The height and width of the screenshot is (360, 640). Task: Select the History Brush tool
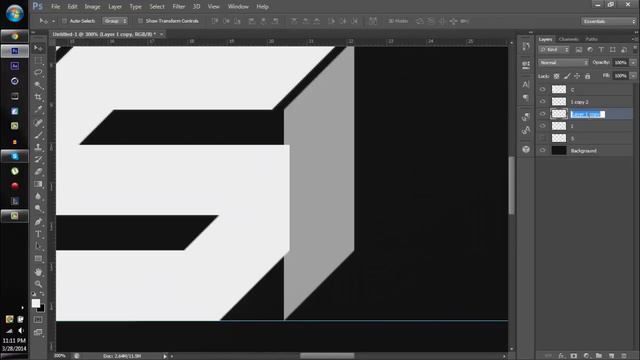pos(38,159)
